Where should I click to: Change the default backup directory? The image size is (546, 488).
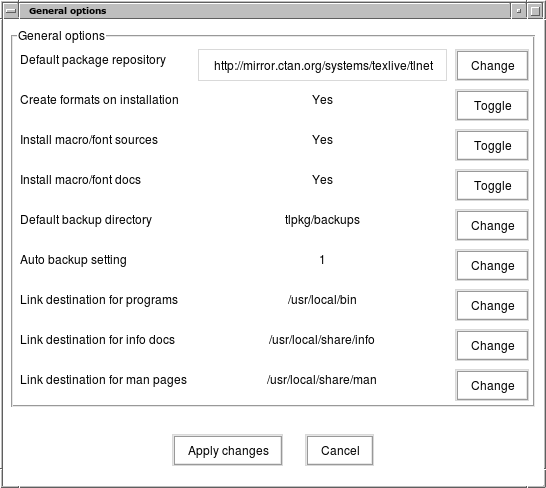(492, 225)
